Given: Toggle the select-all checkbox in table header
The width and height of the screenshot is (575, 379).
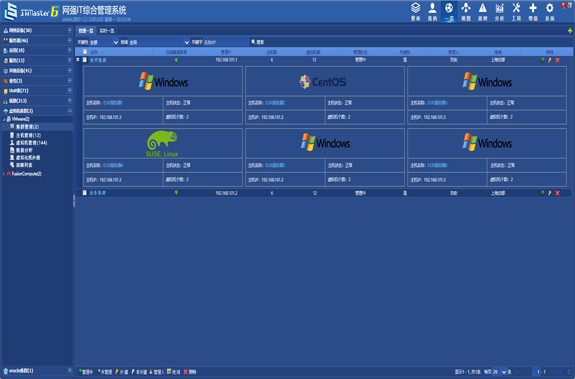Looking at the screenshot, I should pos(85,52).
